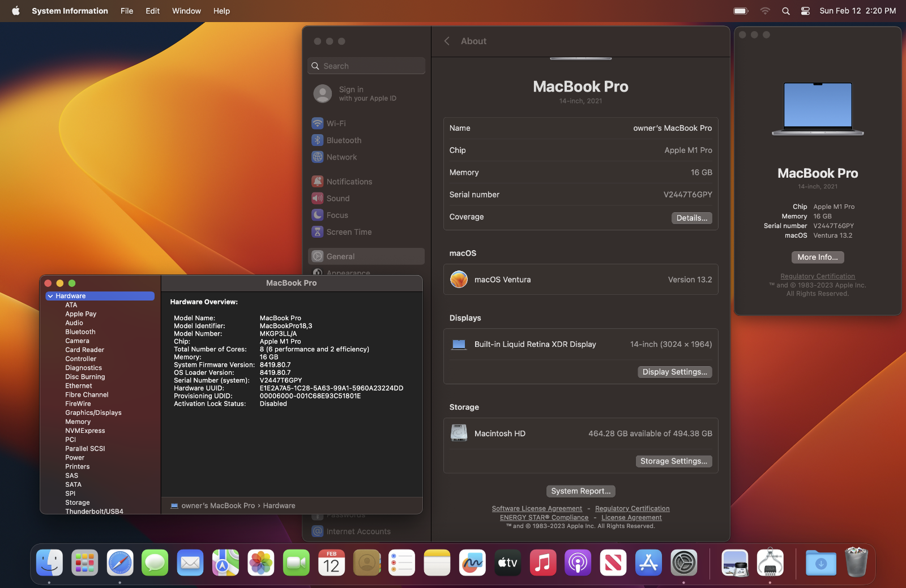Open the Edit menu
This screenshot has width=906, height=588.
152,11
